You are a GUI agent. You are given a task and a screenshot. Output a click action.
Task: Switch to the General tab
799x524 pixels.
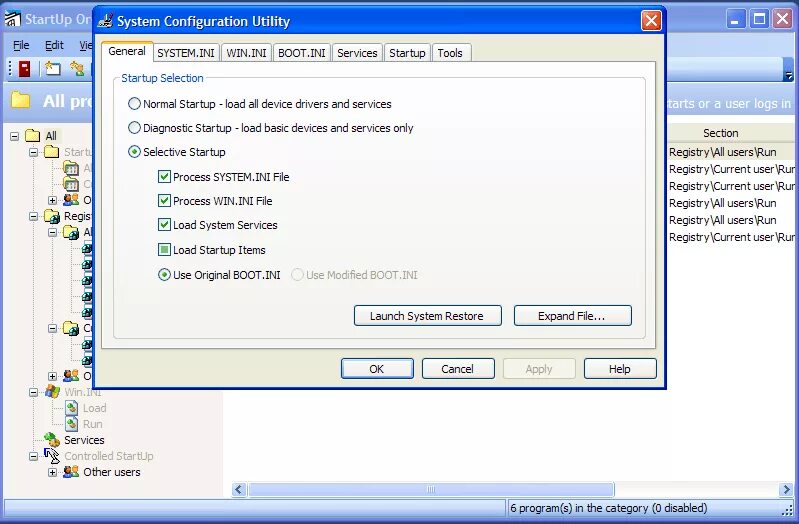point(127,51)
